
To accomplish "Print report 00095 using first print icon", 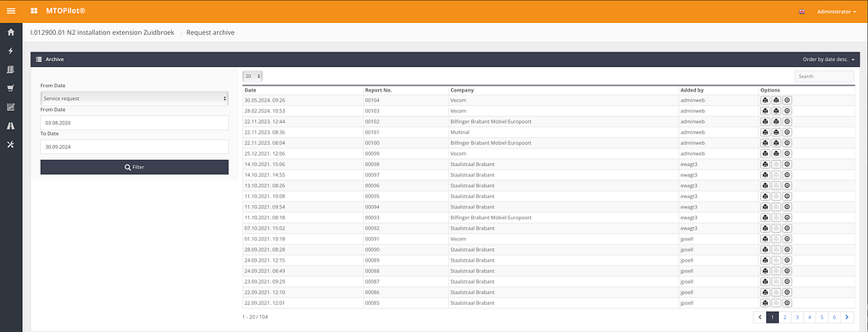I will tap(765, 196).
